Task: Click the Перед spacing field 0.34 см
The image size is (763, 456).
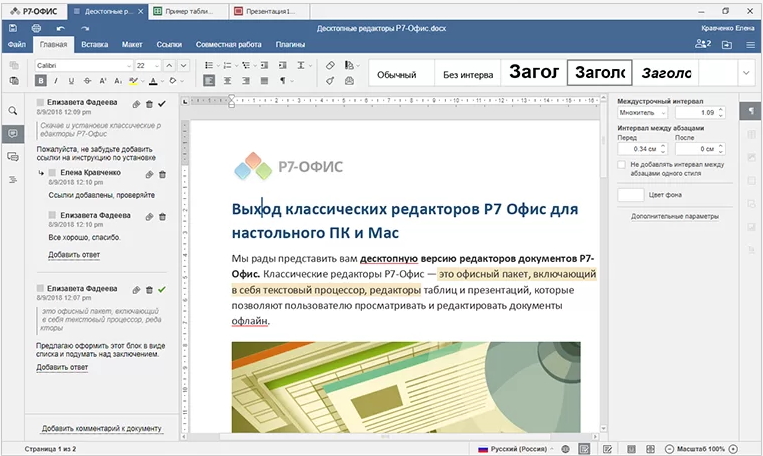Action: point(642,149)
